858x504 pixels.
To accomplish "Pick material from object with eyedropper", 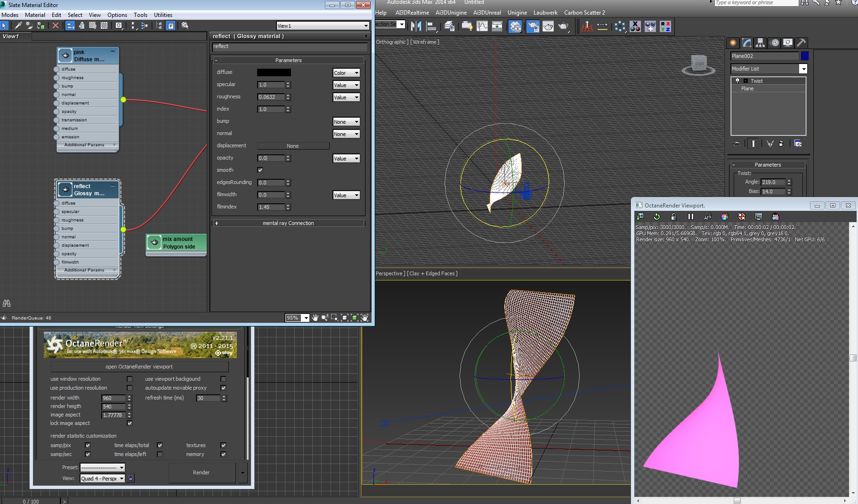I will 18,25.
